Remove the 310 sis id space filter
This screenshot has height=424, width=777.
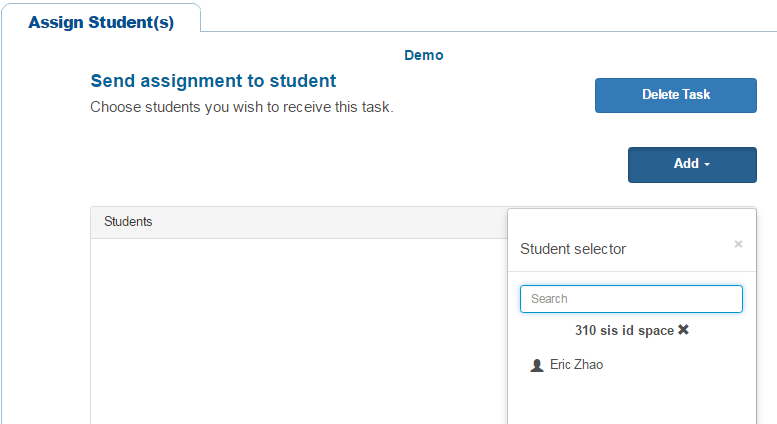click(x=684, y=330)
